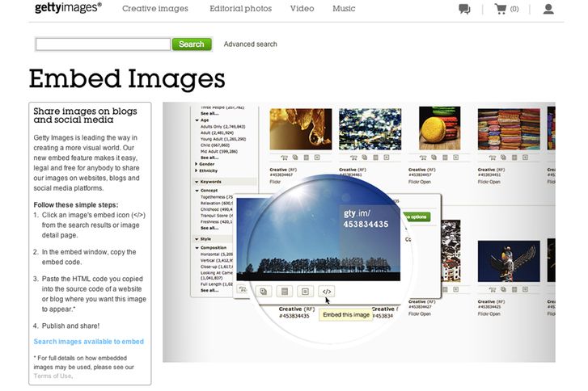
Task: Open the chat feedback icon in header
Action: click(x=464, y=10)
